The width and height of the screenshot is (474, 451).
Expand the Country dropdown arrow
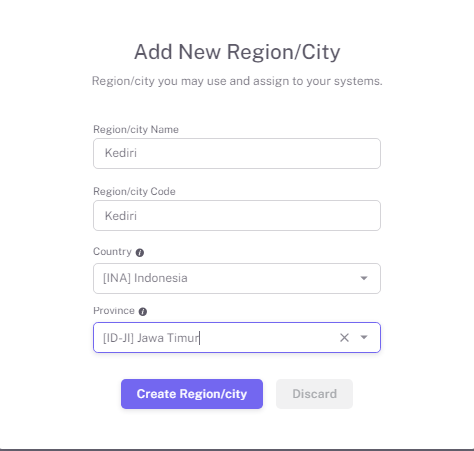click(364, 278)
